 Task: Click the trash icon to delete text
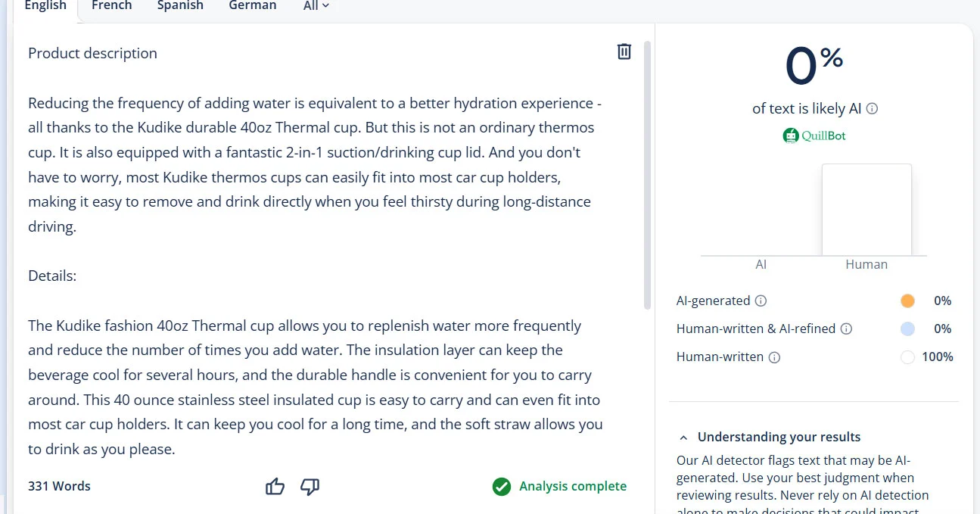click(624, 51)
